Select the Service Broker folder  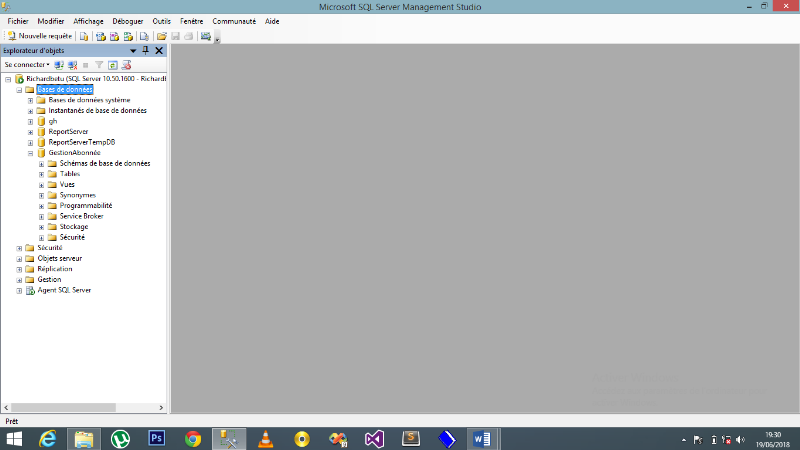[x=81, y=216]
